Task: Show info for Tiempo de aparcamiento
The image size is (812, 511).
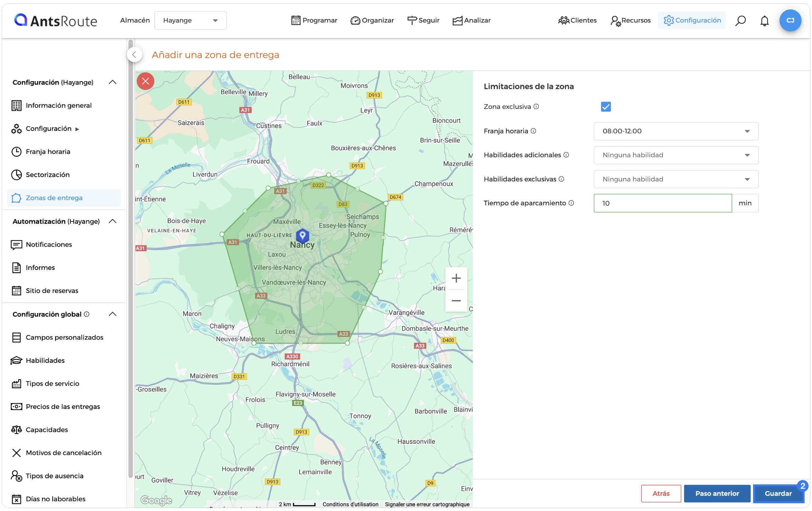Action: (571, 203)
